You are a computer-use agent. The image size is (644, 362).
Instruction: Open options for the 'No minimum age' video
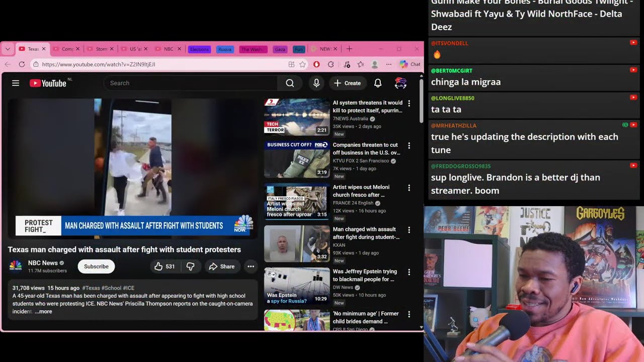(x=409, y=314)
